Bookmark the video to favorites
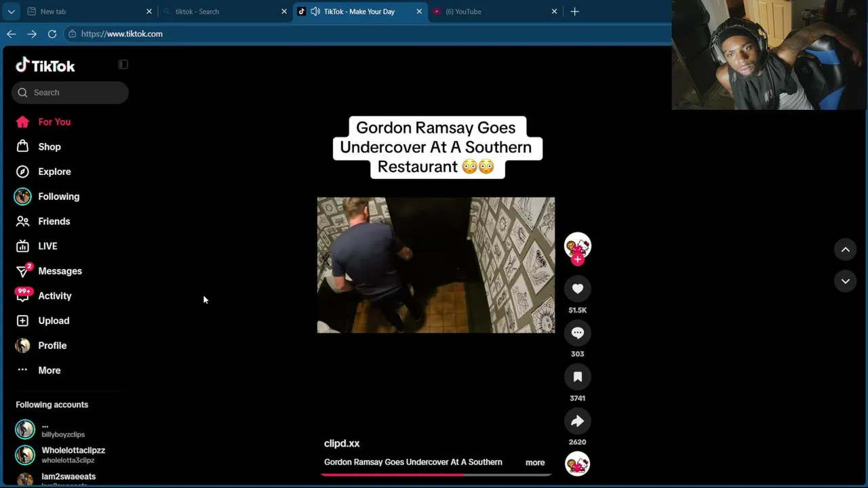The width and height of the screenshot is (868, 488). coord(578,377)
